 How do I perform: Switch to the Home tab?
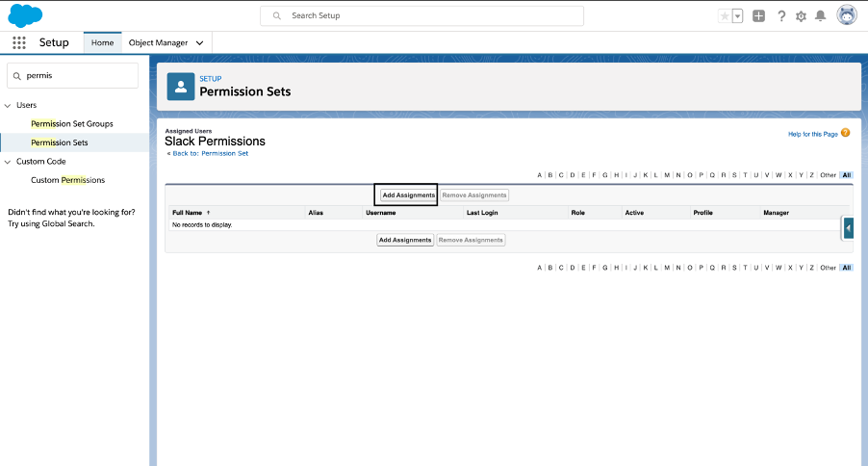click(x=102, y=42)
